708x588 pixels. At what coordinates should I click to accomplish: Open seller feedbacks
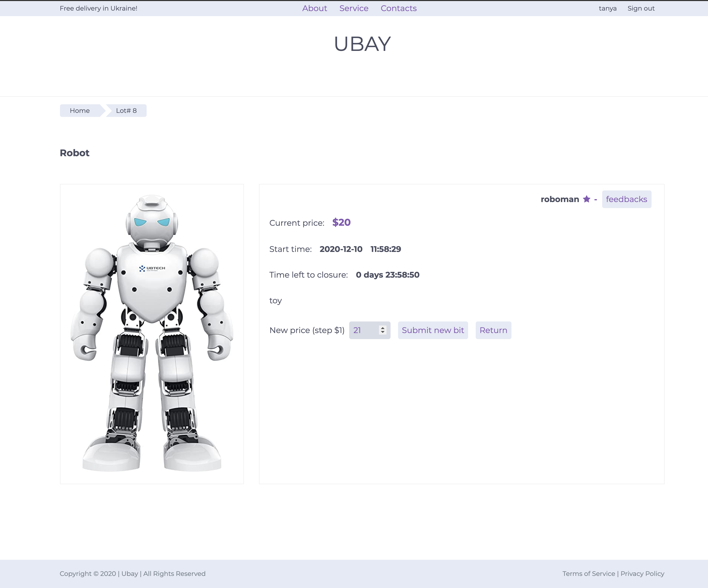626,199
